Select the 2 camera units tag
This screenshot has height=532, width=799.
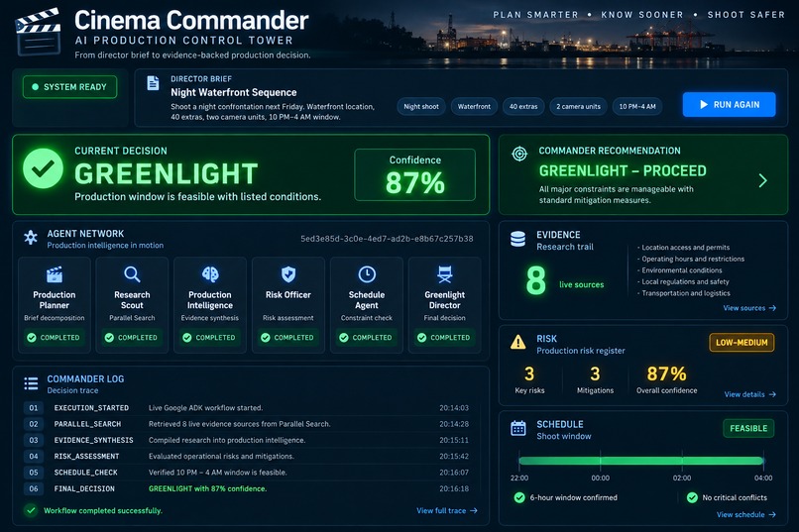578,106
